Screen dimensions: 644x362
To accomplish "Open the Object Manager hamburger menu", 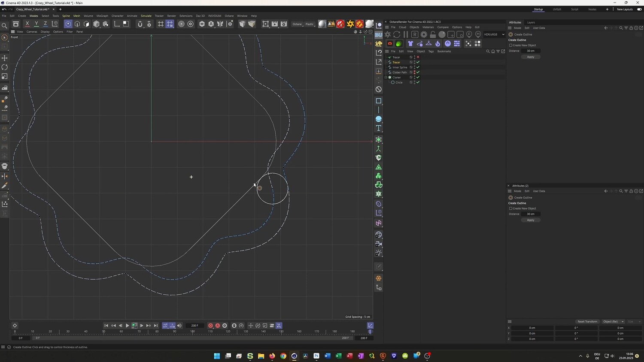I will [x=387, y=51].
